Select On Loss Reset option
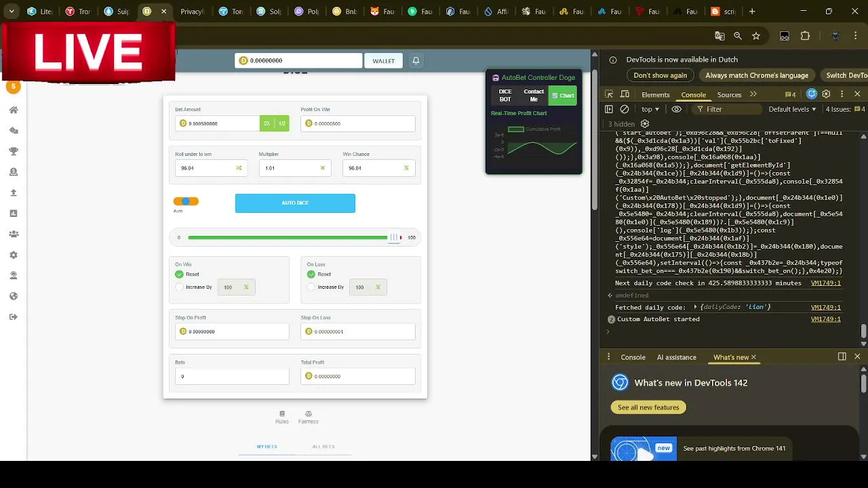The image size is (868, 488). 311,274
